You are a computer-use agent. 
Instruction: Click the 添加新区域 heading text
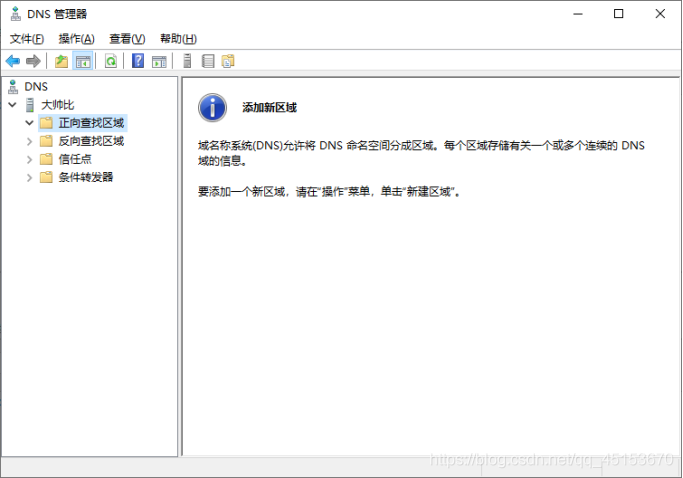[x=269, y=108]
